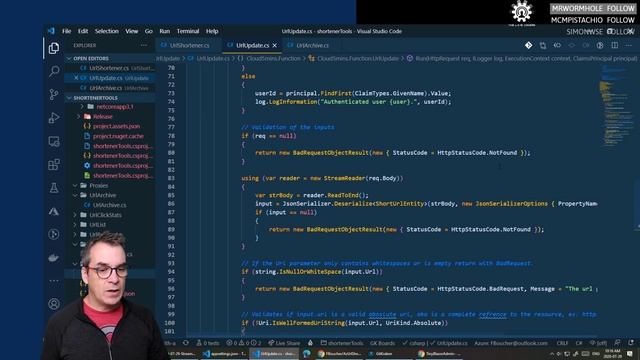Open the Run and Debug view

coord(53,118)
